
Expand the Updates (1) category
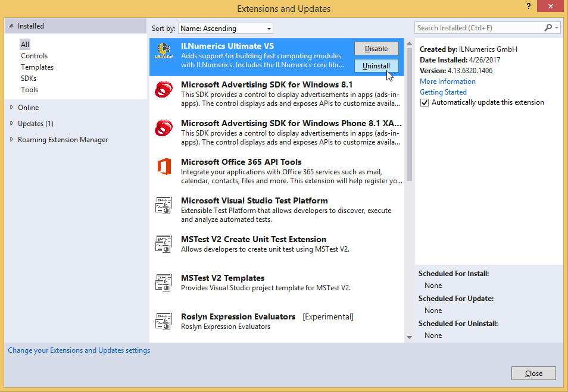click(11, 123)
